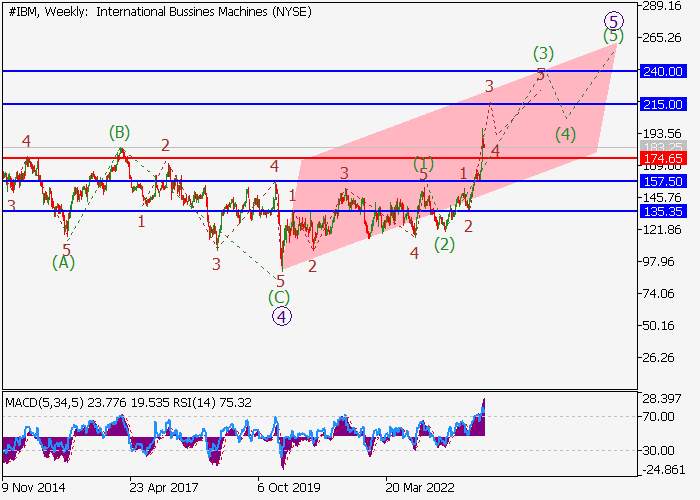Click the green (1) wave label
The height and width of the screenshot is (500, 700).
[424, 164]
